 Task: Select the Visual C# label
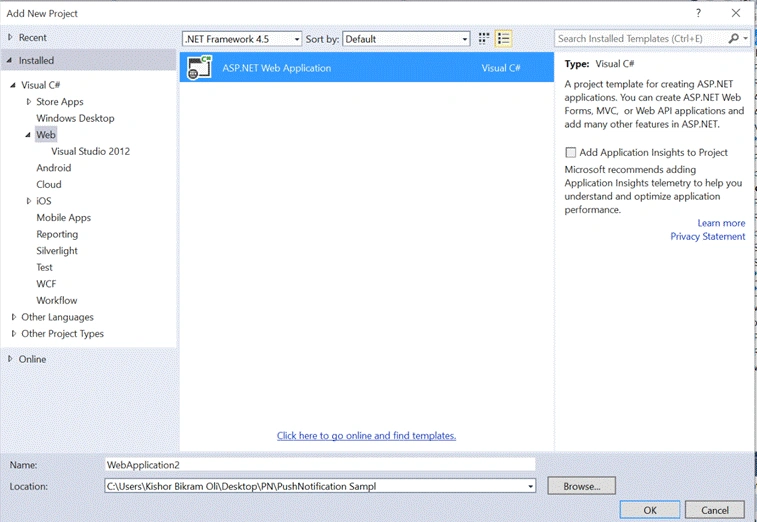pos(41,85)
